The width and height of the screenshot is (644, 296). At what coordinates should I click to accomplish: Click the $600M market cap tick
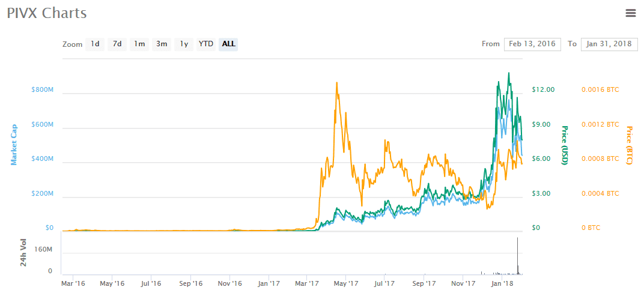[42, 124]
